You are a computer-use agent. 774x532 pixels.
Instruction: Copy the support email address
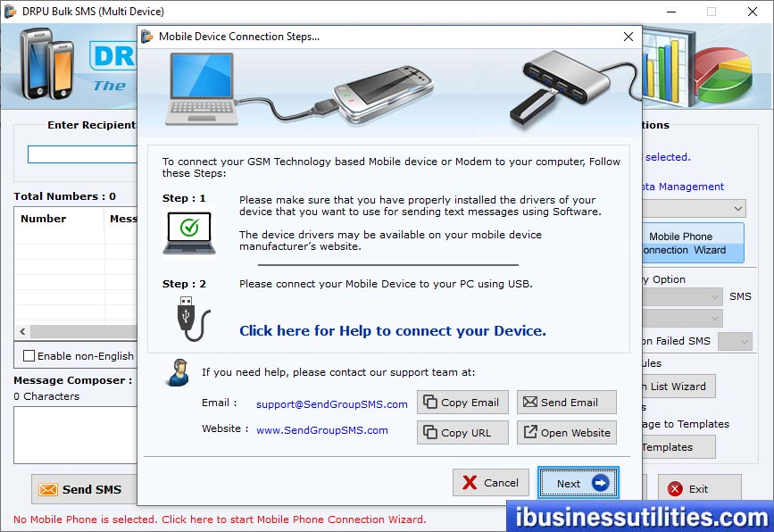click(x=462, y=403)
